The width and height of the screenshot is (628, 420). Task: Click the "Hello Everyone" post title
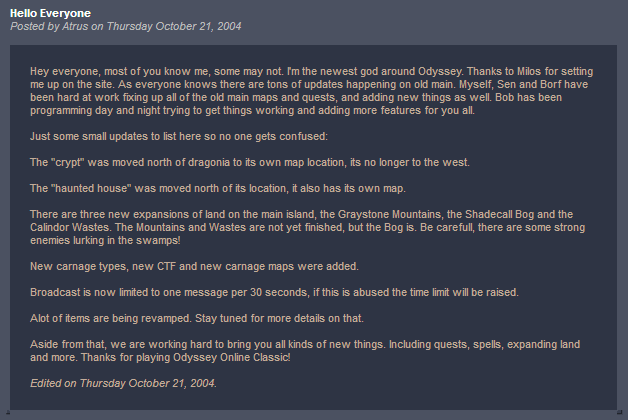[50, 13]
